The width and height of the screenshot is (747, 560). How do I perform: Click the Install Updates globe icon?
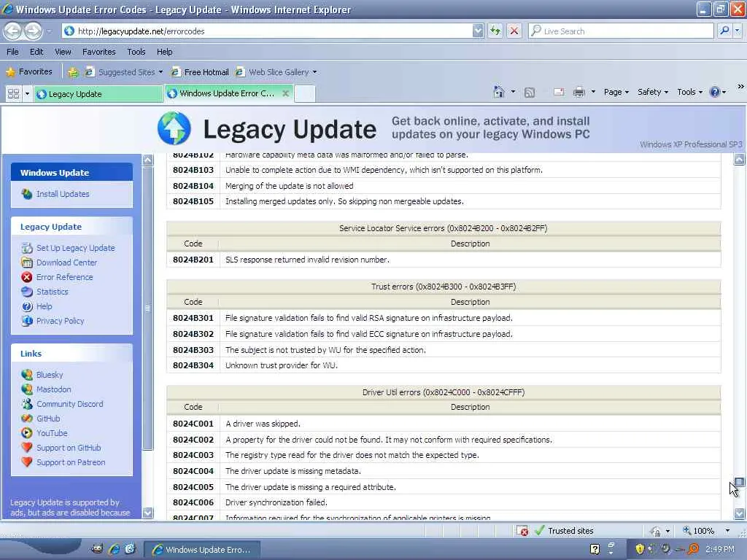(x=27, y=194)
